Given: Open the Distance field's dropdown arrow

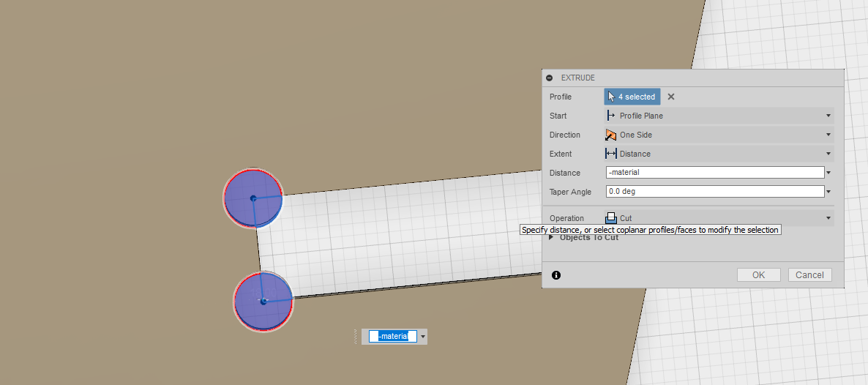Looking at the screenshot, I should coord(828,173).
